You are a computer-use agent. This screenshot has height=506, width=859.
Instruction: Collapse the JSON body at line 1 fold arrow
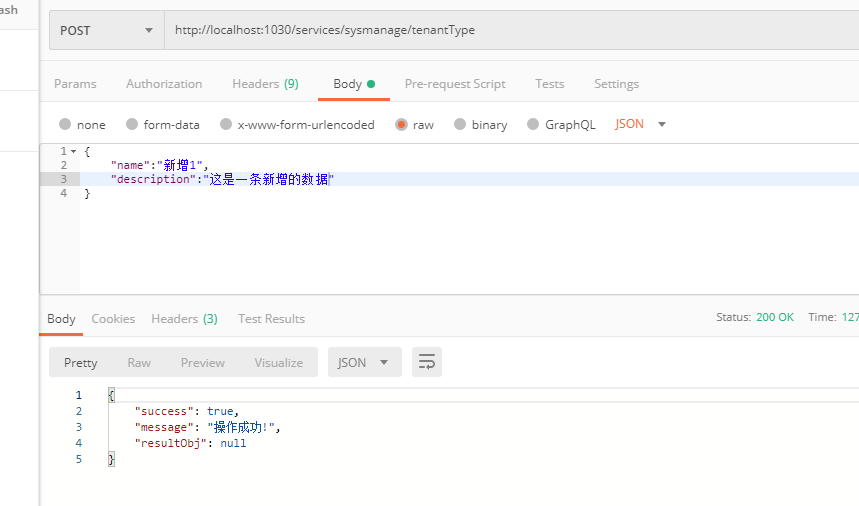coord(73,151)
